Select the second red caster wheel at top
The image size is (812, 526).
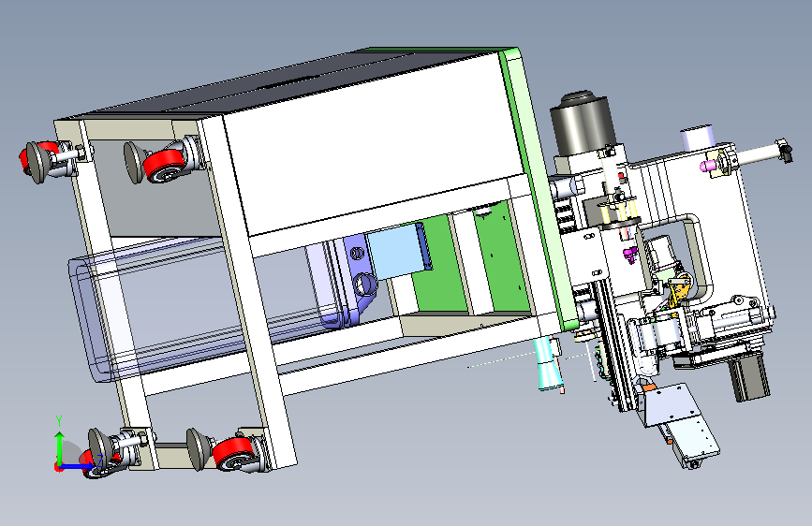164,165
